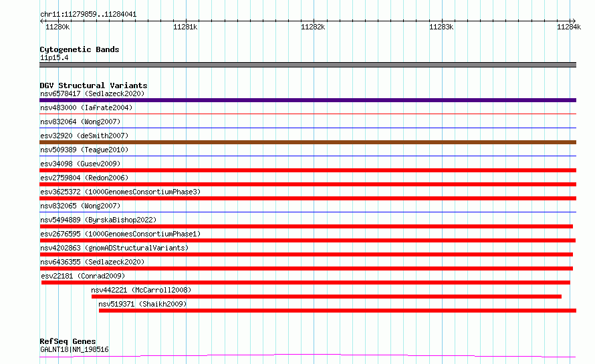Open the esv34098 (Gusev2009) label

(x=80, y=164)
